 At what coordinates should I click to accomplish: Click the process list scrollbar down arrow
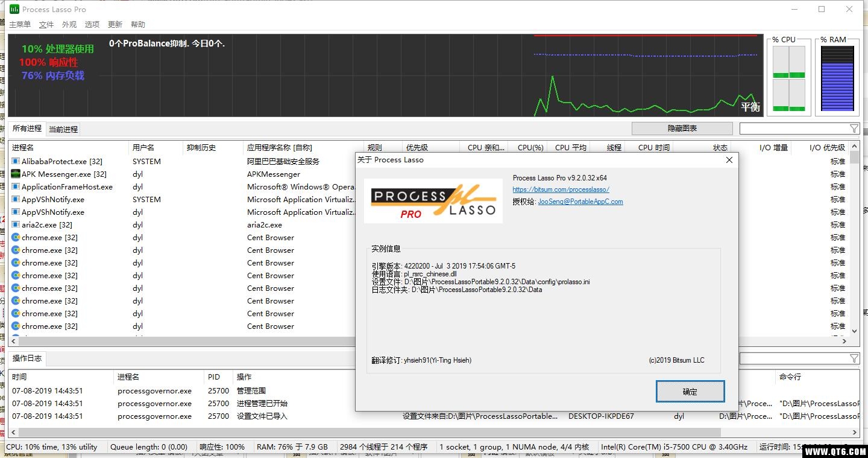click(854, 331)
